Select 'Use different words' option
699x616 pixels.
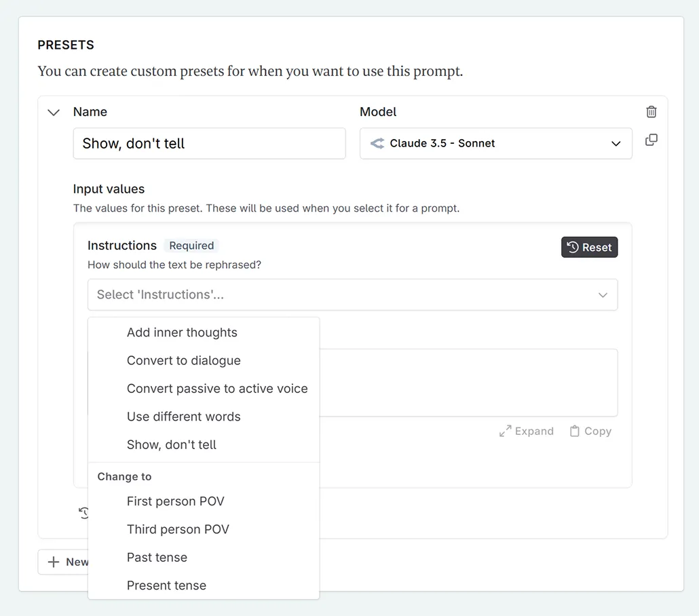[183, 417]
